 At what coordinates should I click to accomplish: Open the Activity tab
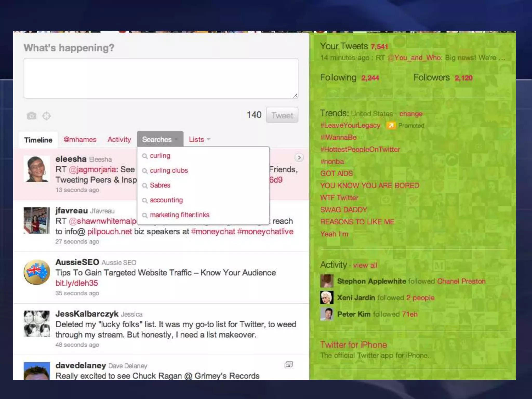tap(119, 139)
